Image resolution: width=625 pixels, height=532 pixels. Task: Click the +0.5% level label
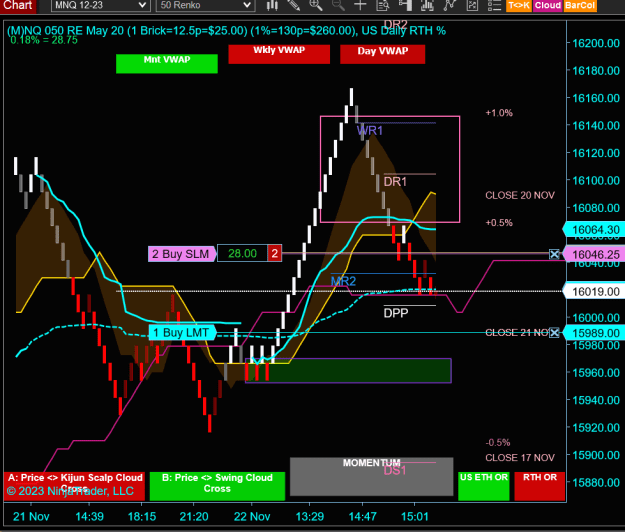(x=499, y=223)
